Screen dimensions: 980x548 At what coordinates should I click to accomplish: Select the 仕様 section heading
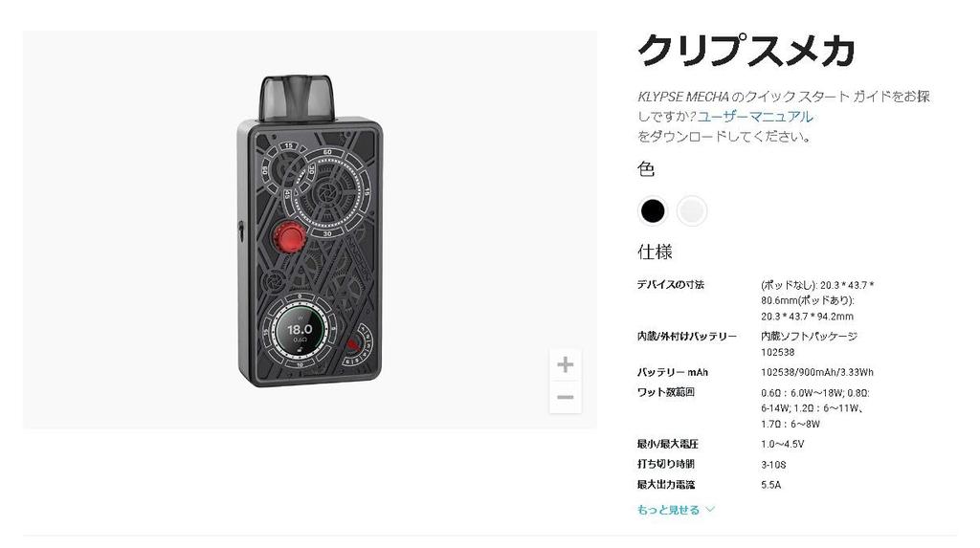[655, 252]
